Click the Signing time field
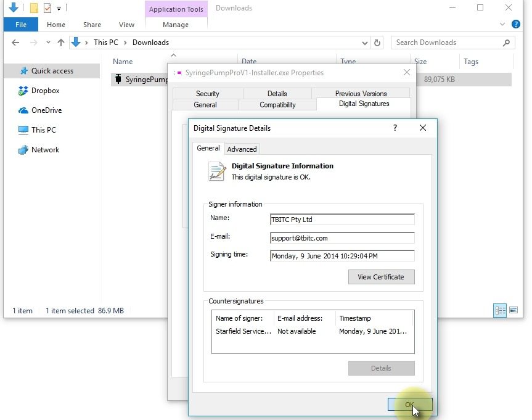 342,256
